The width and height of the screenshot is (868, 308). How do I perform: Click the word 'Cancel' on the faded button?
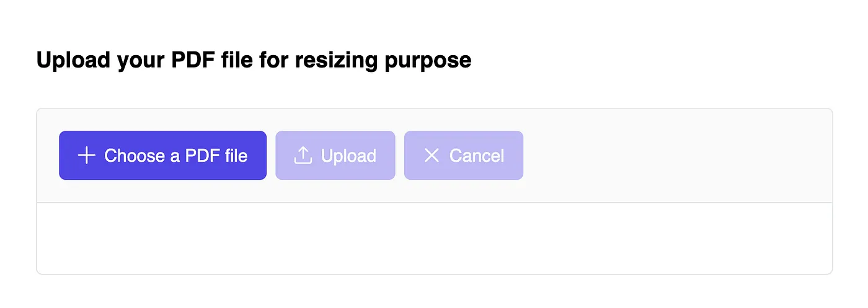pyautogui.click(x=477, y=156)
